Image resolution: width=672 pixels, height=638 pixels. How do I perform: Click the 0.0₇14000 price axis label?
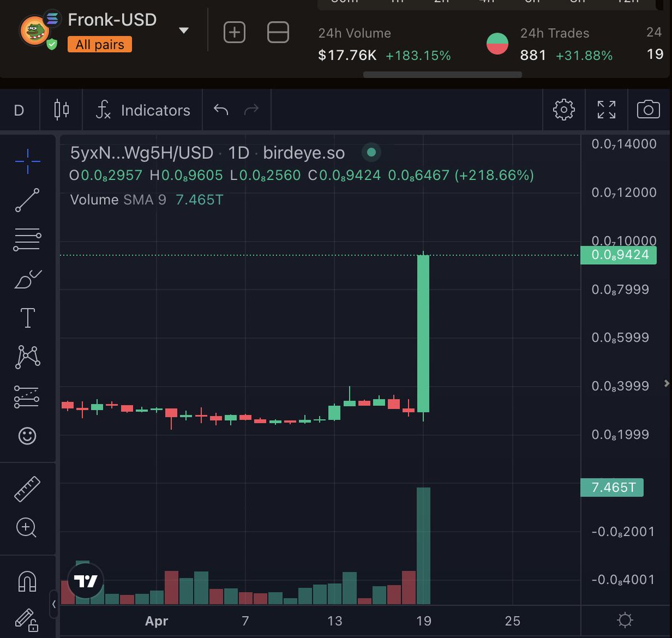pyautogui.click(x=624, y=144)
